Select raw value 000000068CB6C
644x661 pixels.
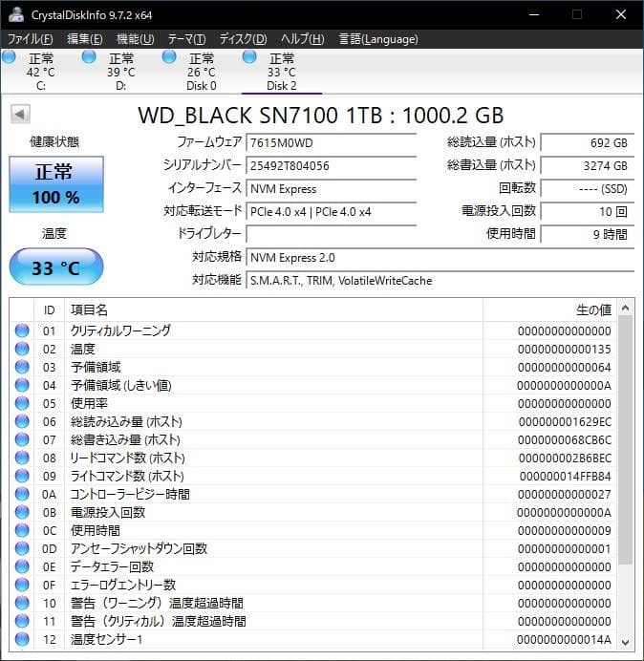click(565, 439)
